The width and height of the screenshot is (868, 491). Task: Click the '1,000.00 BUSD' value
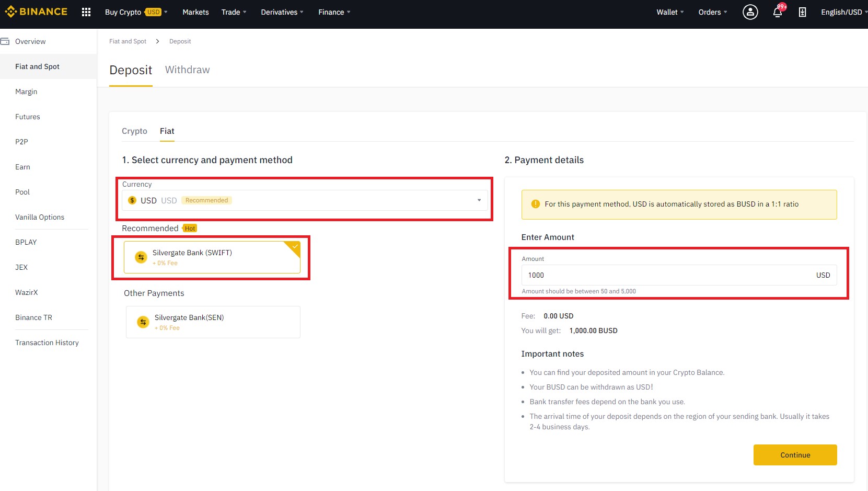[593, 330]
